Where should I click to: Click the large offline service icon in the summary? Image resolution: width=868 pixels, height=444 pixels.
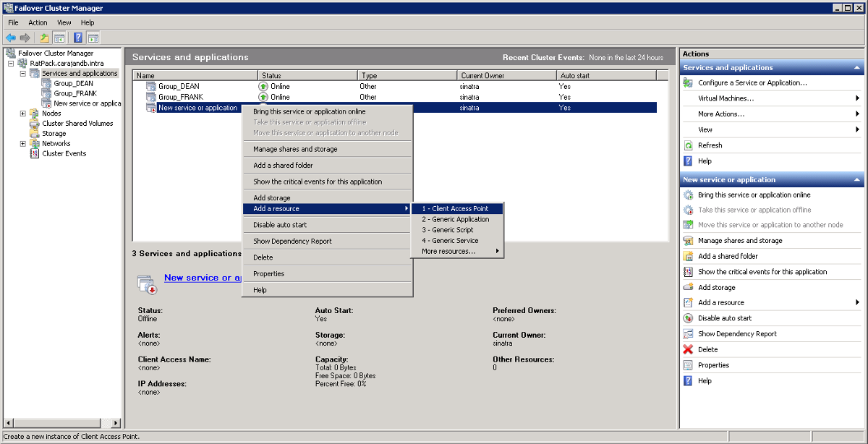148,284
